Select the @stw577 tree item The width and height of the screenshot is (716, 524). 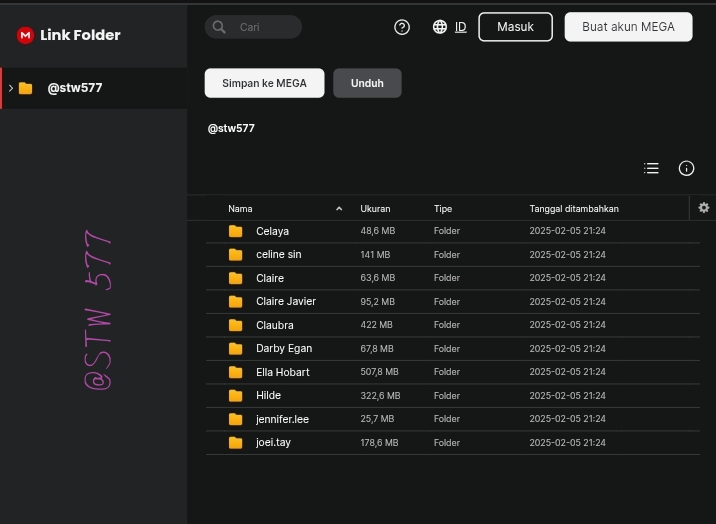pos(94,88)
